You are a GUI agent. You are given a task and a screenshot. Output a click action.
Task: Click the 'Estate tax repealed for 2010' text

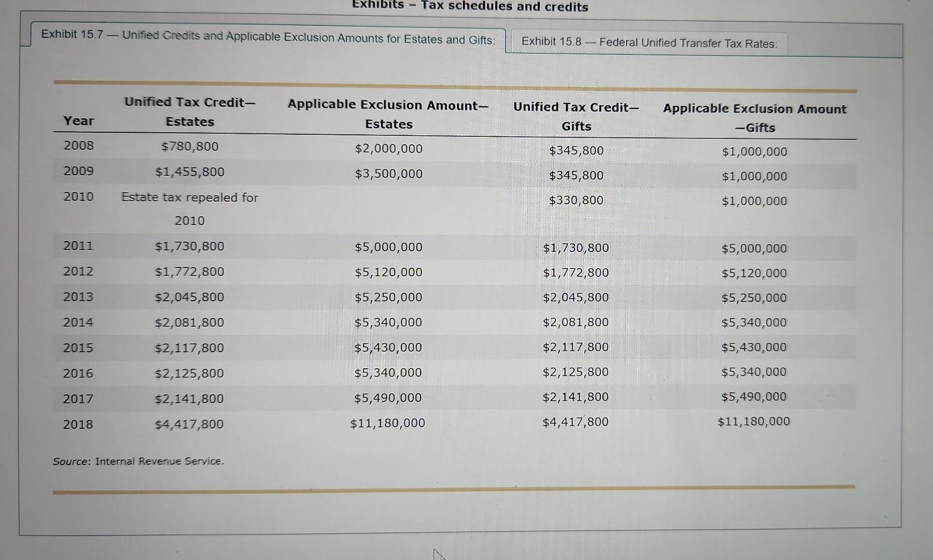[190, 208]
